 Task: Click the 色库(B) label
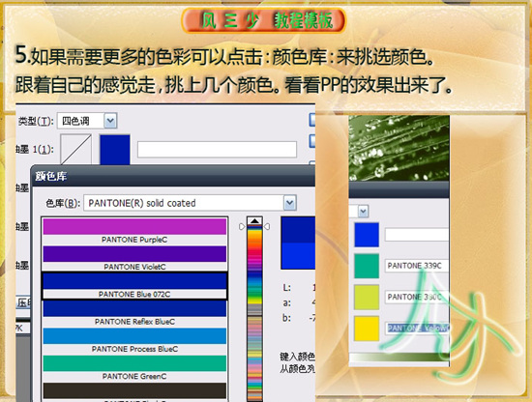pos(63,203)
